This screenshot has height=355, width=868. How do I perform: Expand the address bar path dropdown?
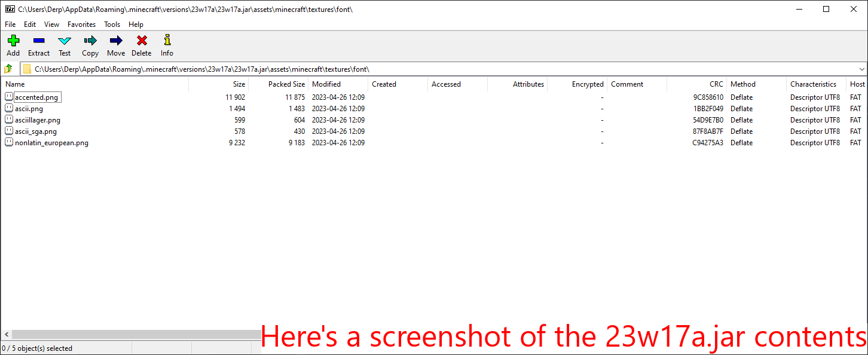tap(861, 69)
